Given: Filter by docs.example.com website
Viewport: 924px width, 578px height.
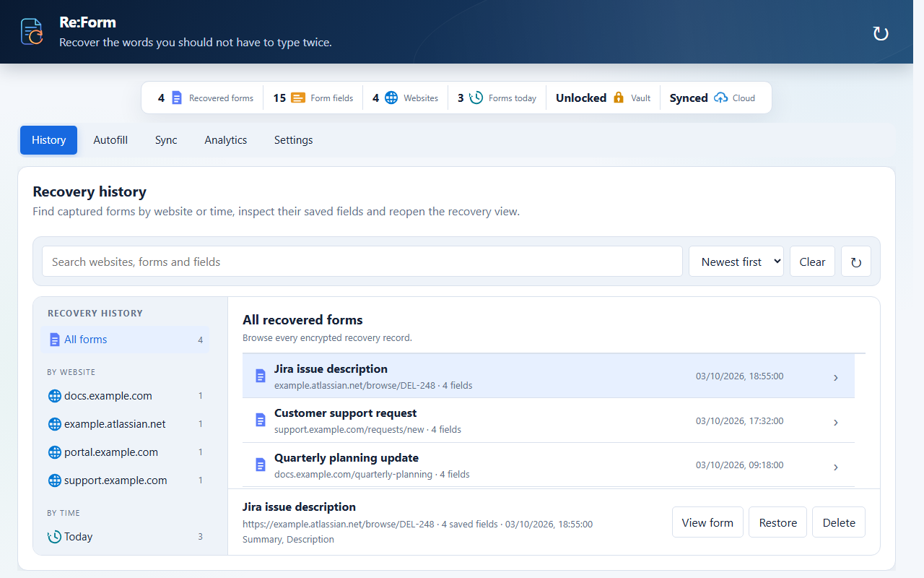Looking at the screenshot, I should click(x=126, y=396).
